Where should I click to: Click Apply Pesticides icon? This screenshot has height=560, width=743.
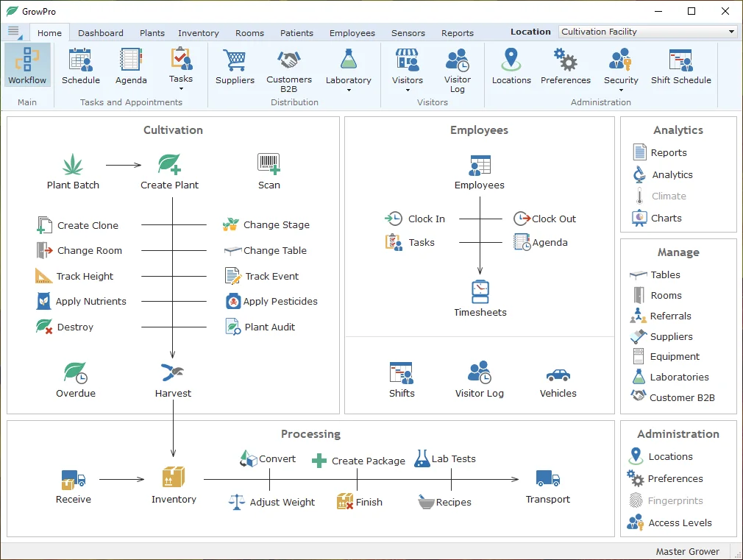(233, 301)
